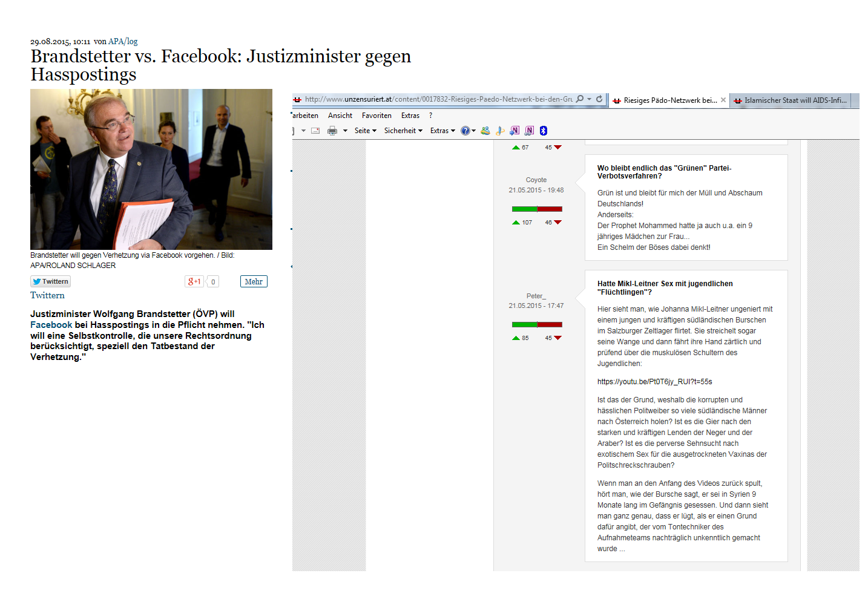Open the print options dropdown arrow
868x602 pixels.
[x=345, y=131]
